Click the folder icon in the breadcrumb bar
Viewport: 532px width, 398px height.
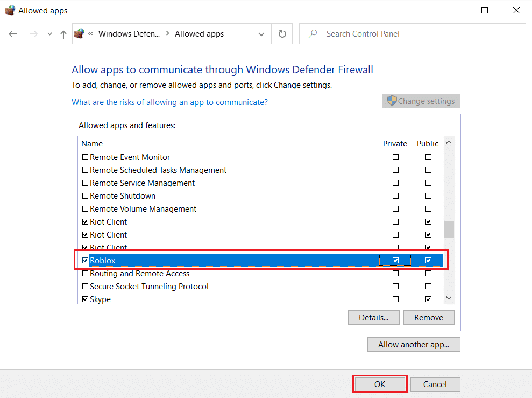click(x=79, y=33)
